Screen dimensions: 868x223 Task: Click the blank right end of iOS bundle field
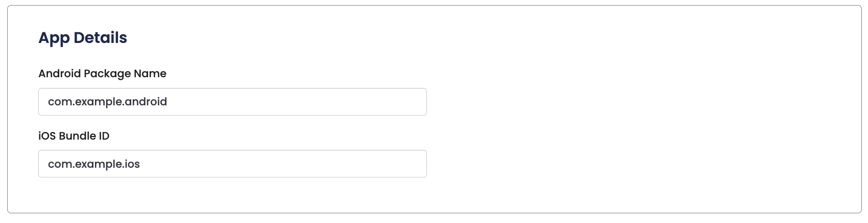(398, 164)
